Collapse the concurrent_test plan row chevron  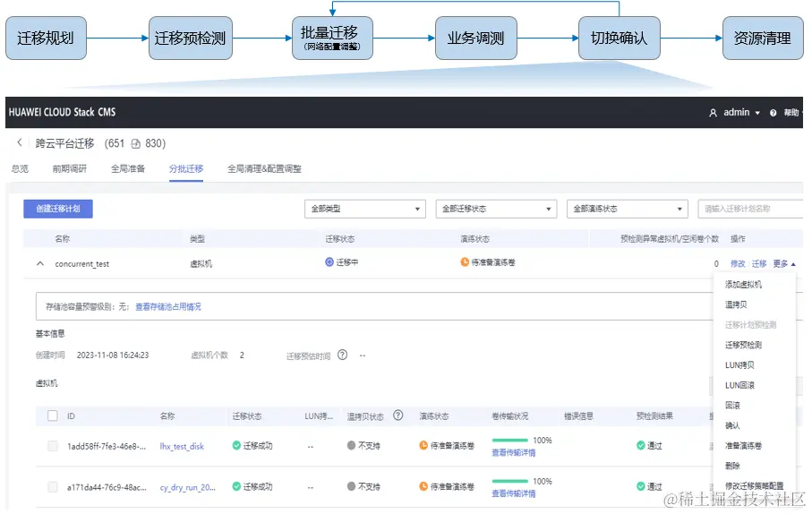(x=40, y=264)
